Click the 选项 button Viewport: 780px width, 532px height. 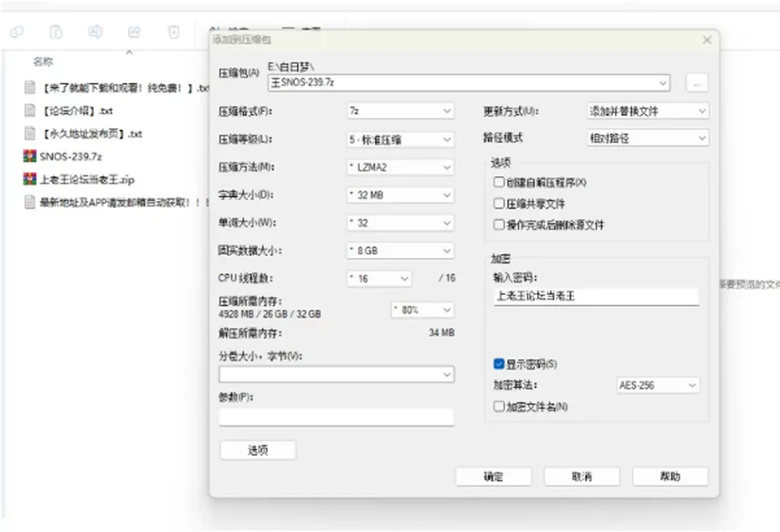258,450
